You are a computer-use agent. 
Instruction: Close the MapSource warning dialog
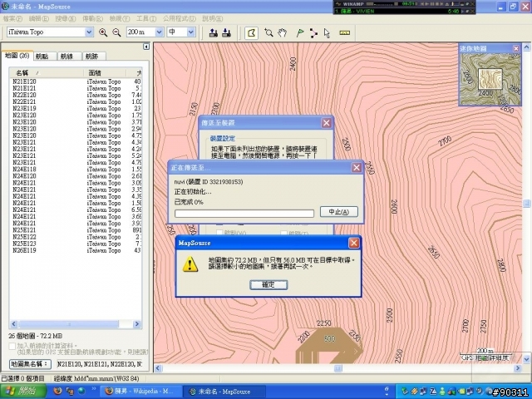(x=354, y=243)
